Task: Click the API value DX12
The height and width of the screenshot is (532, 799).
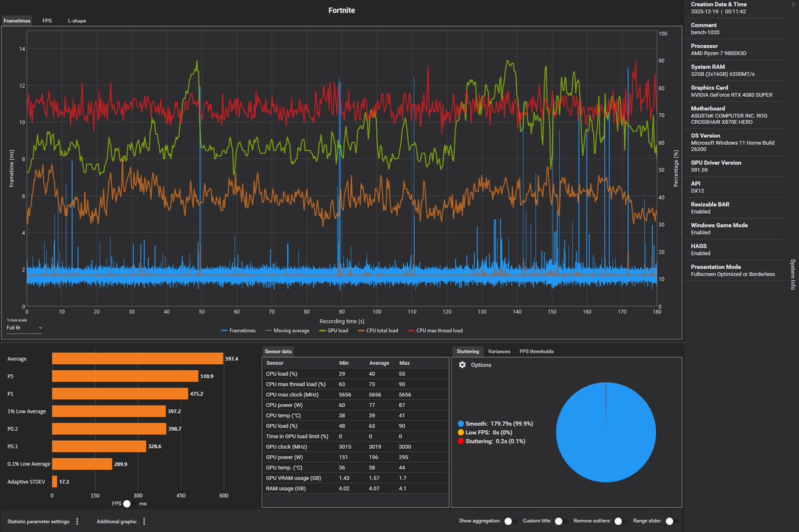Action: click(698, 190)
